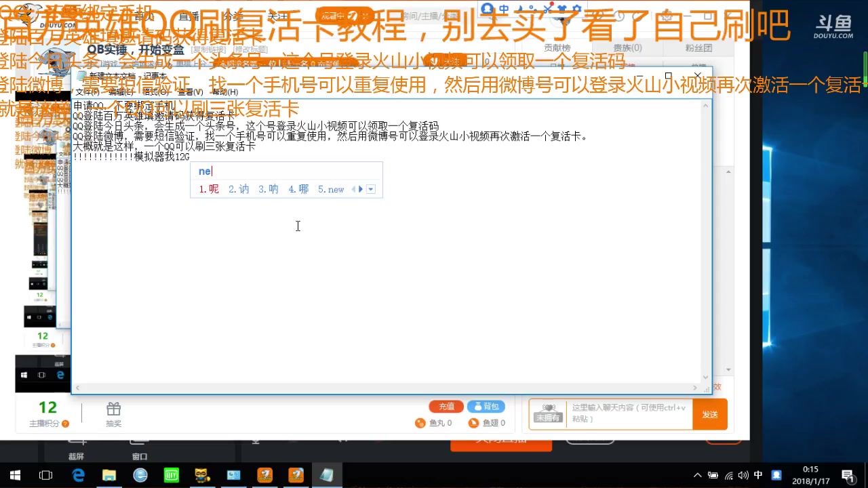Open File Explorer from taskbar
The height and width of the screenshot is (488, 868).
click(109, 475)
